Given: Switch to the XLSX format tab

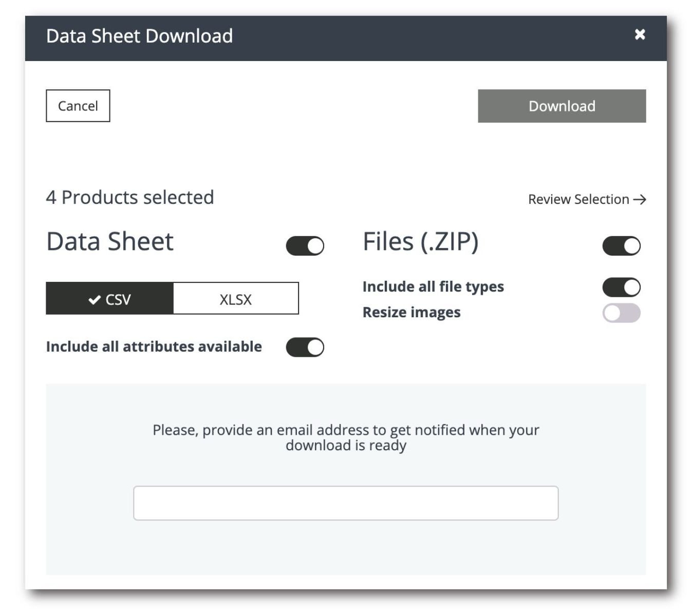Looking at the screenshot, I should click(236, 299).
